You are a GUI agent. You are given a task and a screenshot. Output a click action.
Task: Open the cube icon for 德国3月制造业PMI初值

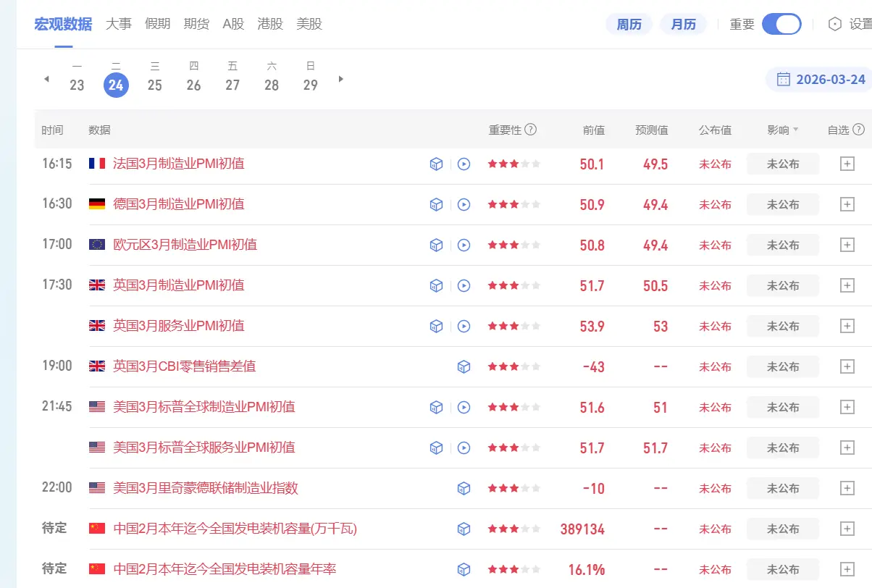click(x=436, y=205)
